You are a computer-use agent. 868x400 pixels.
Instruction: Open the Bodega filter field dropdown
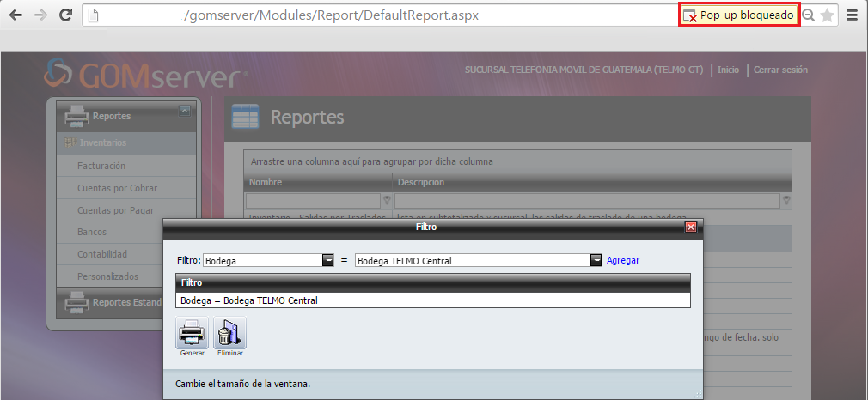click(327, 260)
